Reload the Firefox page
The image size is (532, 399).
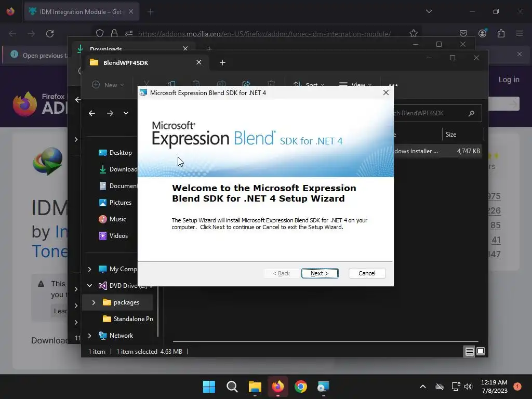pos(50,34)
